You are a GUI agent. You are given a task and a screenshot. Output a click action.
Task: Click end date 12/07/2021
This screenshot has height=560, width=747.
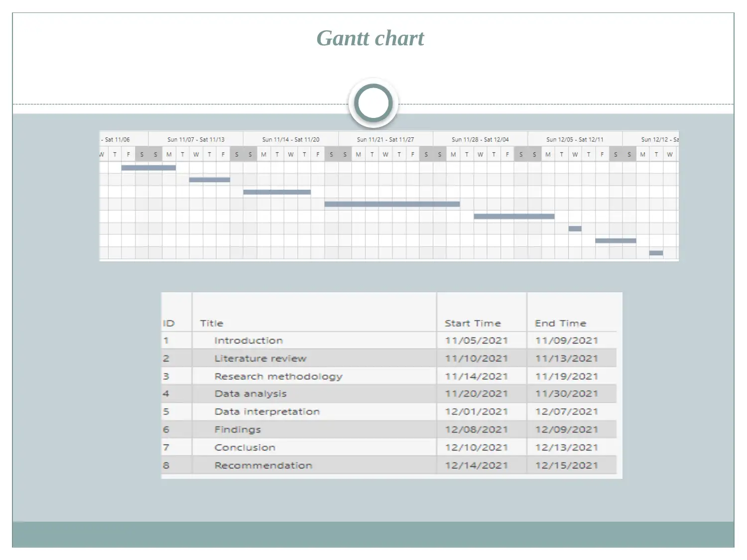point(567,412)
